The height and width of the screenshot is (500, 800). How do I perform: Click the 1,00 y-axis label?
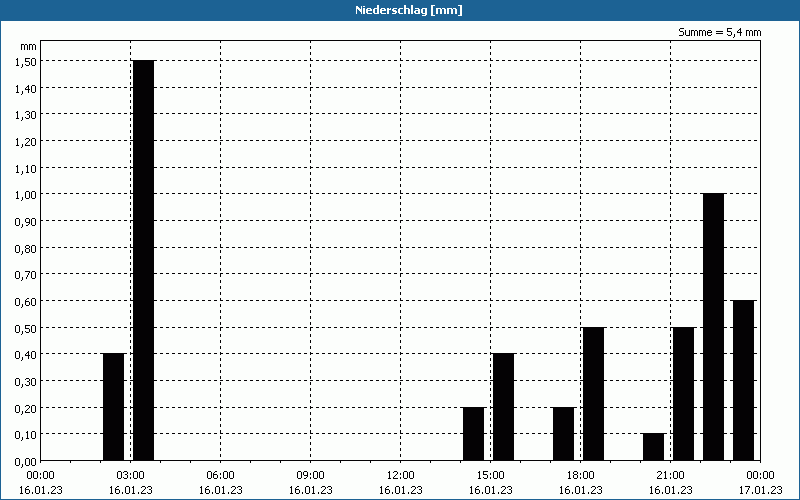click(x=26, y=194)
